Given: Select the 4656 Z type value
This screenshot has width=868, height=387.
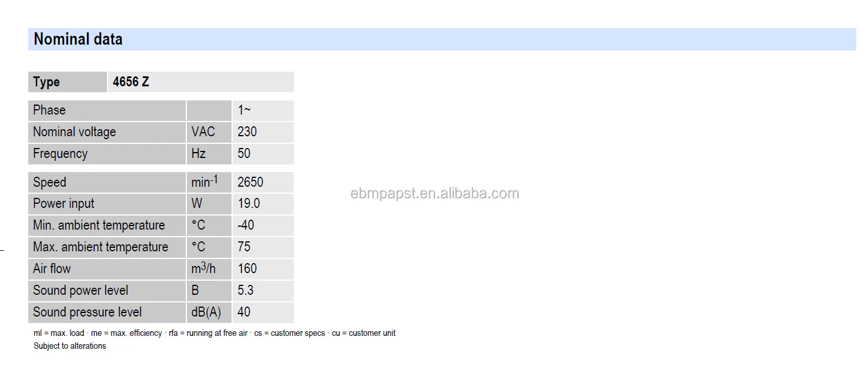Looking at the screenshot, I should click(x=131, y=82).
